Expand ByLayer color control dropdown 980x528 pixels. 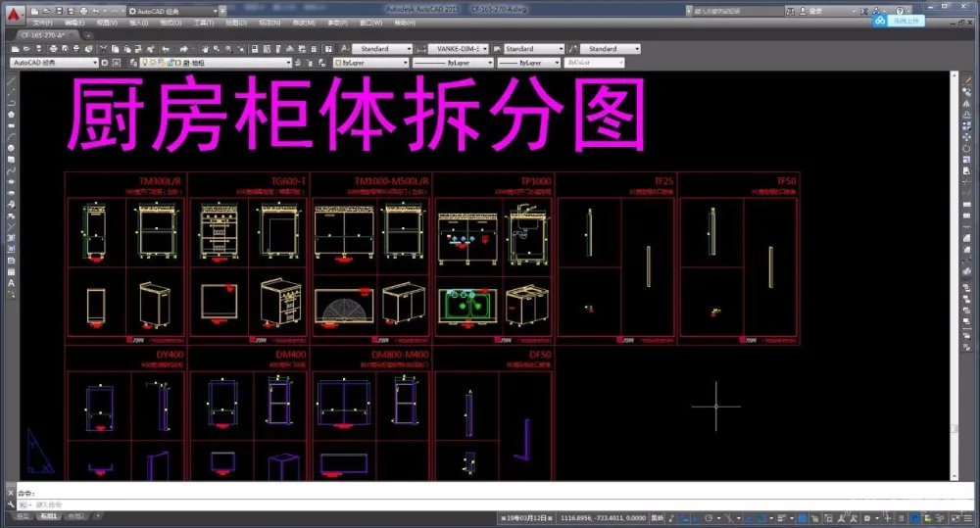(405, 63)
